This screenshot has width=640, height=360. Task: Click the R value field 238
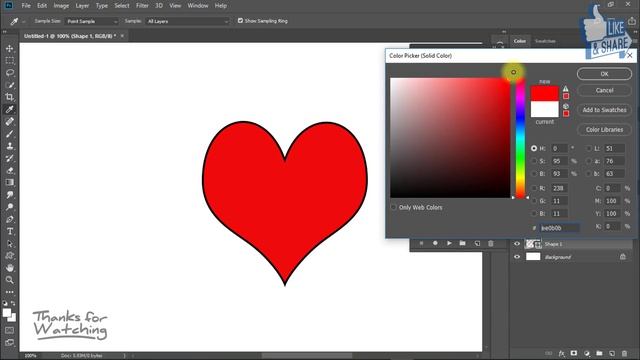pos(559,188)
